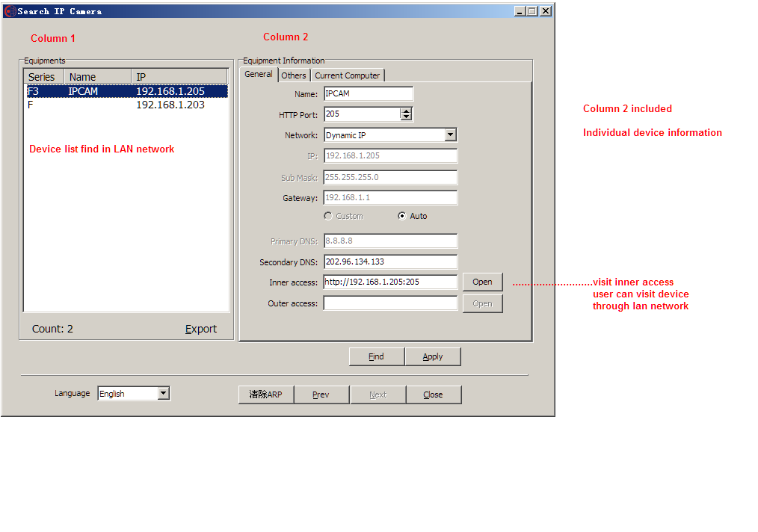
Task: Go to Prev step
Action: 321,395
